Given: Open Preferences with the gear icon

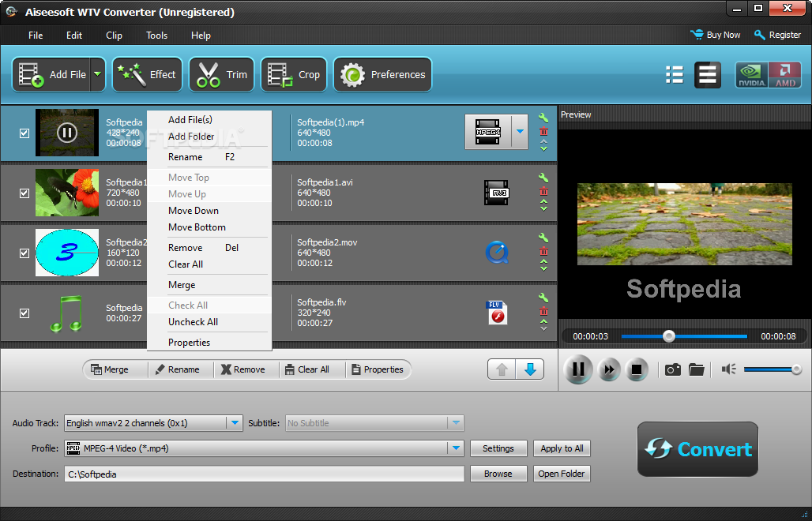Looking at the screenshot, I should pyautogui.click(x=382, y=74).
